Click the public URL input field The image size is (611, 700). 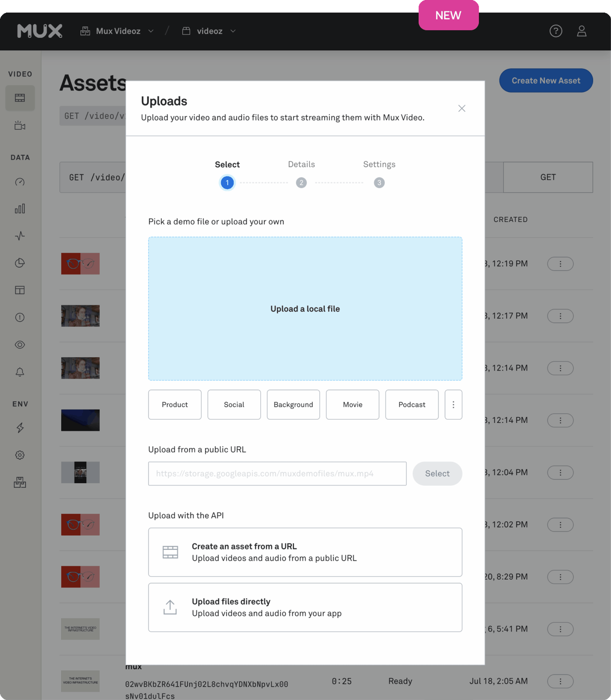(277, 474)
